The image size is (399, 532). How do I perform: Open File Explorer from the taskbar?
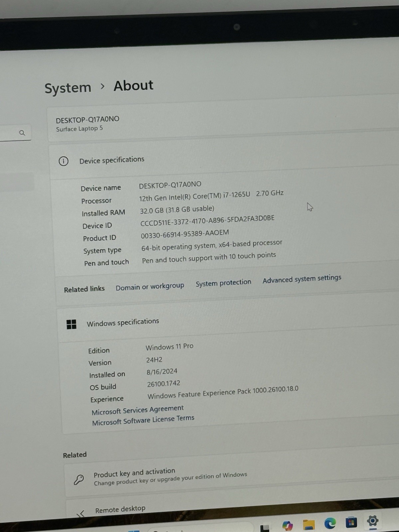[309, 524]
